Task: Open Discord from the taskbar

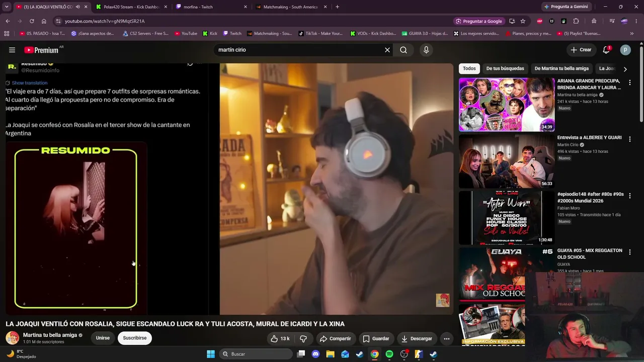Action: (x=315, y=354)
